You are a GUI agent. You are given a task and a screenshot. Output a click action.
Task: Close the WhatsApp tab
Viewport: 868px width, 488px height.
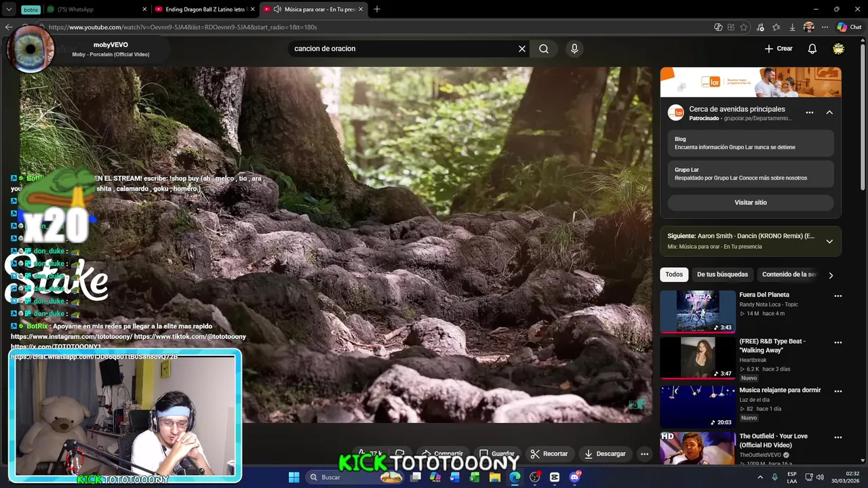pos(144,9)
